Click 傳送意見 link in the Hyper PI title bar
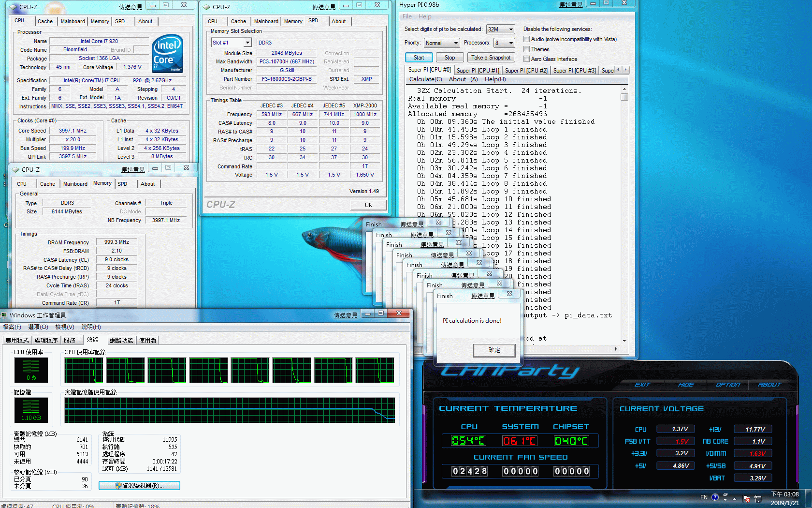The width and height of the screenshot is (812, 508). coord(571,5)
